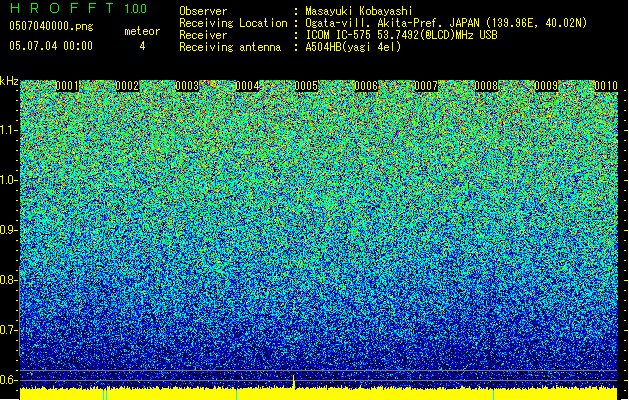629x400 pixels.
Task: Click the 0.6 frequency axis label
Action: (x=9, y=380)
